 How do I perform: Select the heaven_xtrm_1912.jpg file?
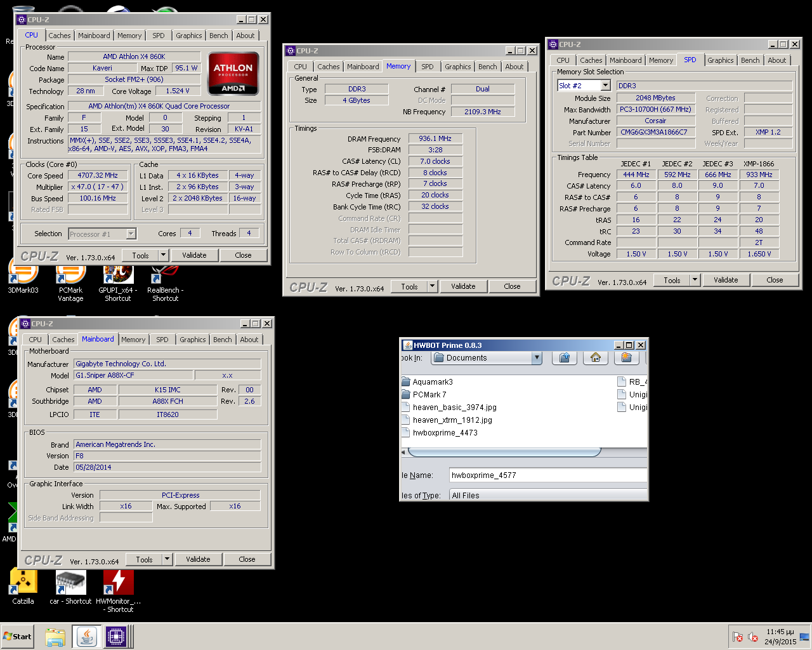pyautogui.click(x=447, y=420)
